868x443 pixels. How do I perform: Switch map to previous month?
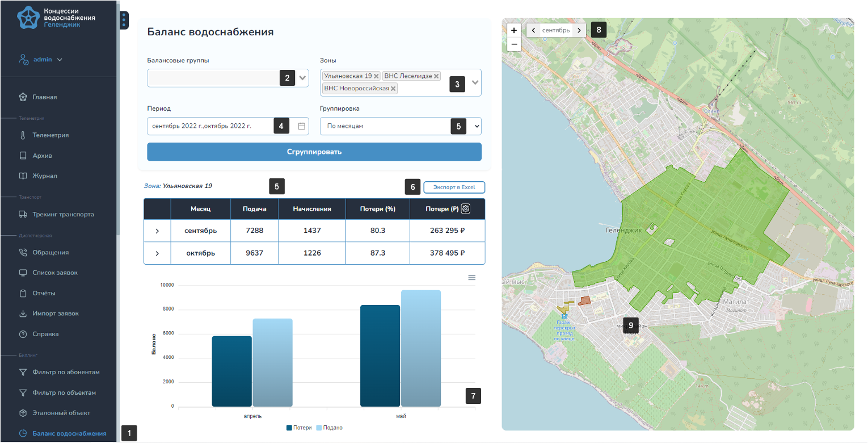click(533, 31)
